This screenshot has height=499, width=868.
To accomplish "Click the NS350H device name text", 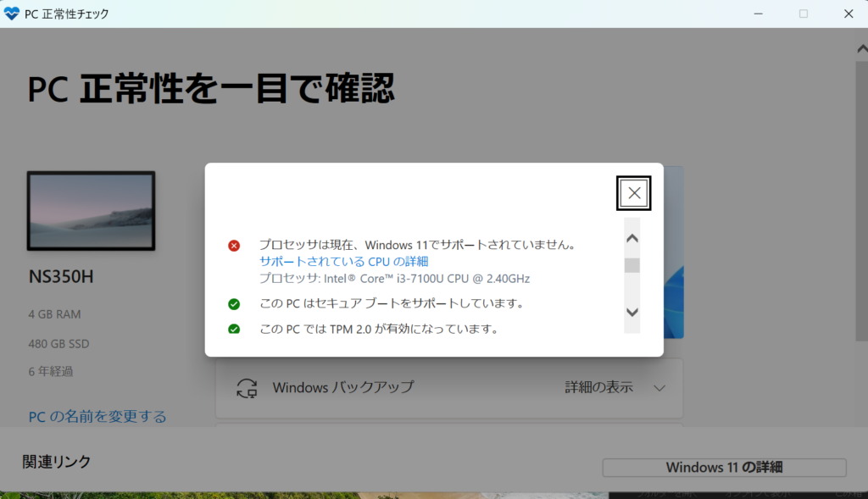I will pos(61,276).
